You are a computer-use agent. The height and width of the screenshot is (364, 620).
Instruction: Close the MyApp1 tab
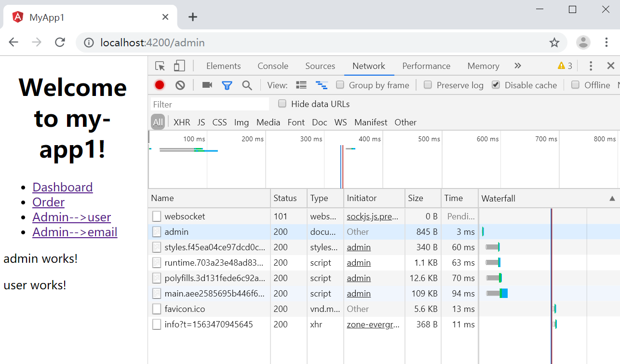pos(165,17)
